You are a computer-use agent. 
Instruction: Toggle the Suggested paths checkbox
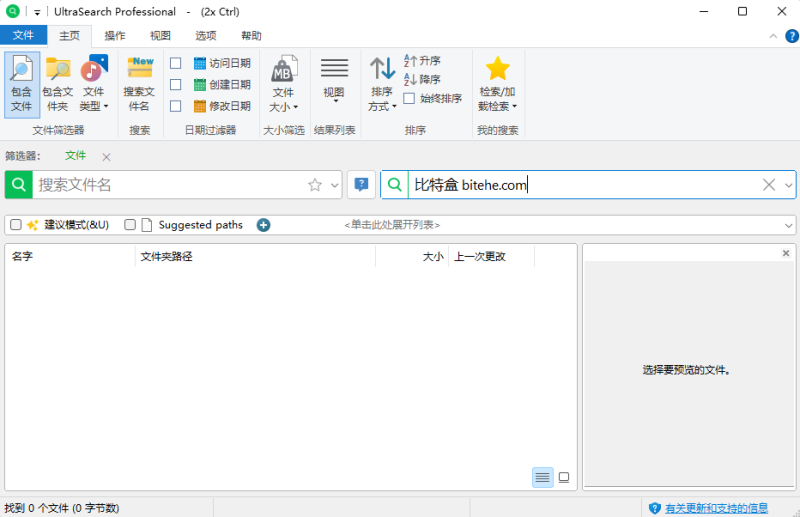tap(130, 225)
